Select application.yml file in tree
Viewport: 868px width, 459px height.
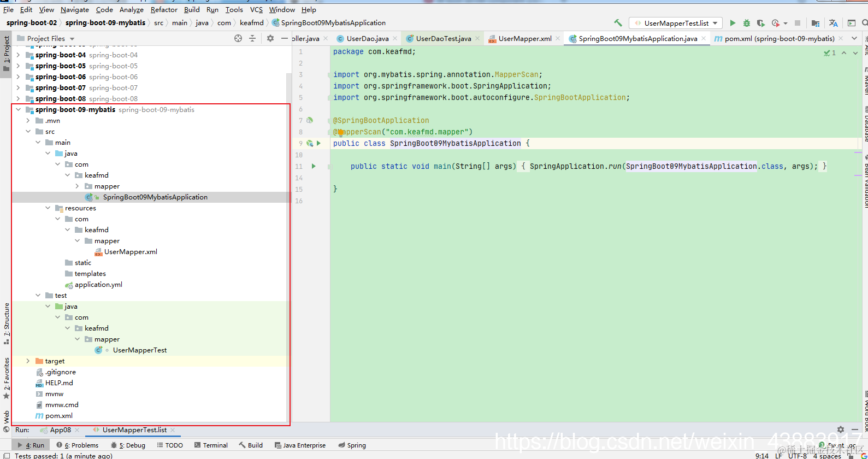pyautogui.click(x=98, y=284)
